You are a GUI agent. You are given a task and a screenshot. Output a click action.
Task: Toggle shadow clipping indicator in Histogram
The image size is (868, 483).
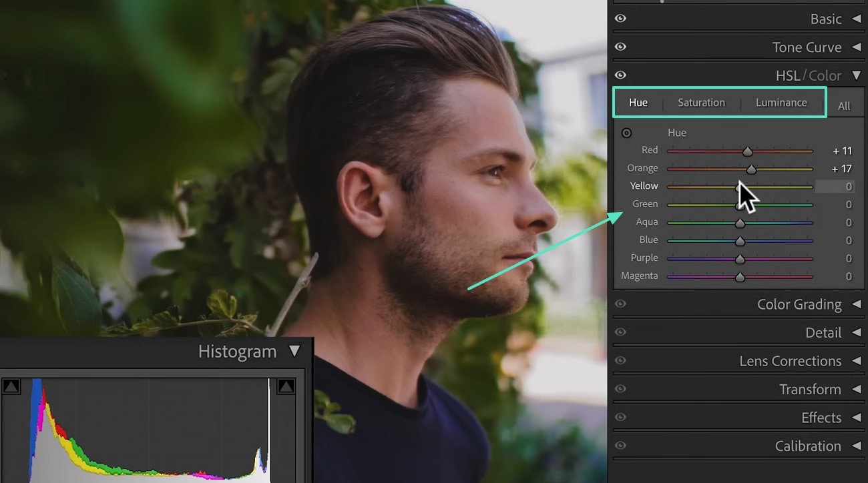(x=11, y=386)
